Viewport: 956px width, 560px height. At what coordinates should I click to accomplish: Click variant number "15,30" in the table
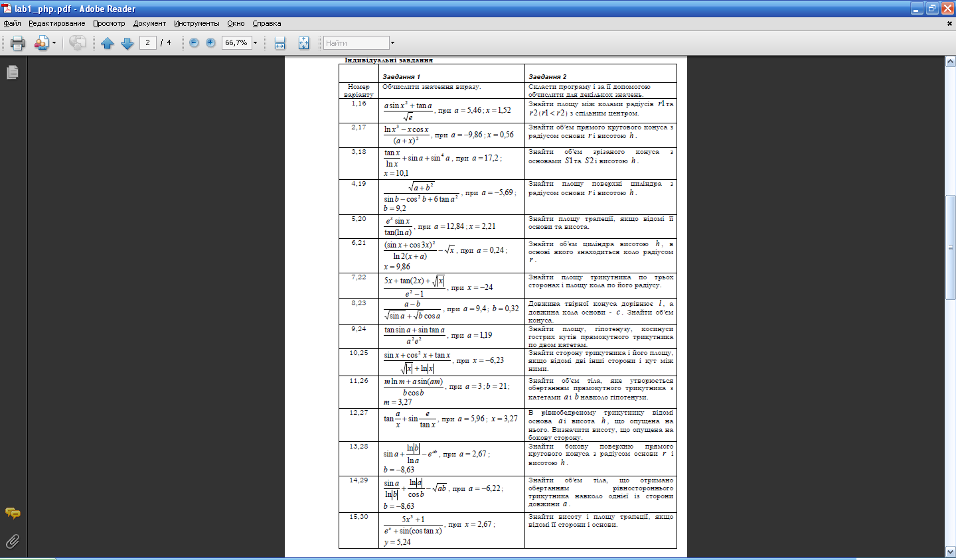coord(358,516)
